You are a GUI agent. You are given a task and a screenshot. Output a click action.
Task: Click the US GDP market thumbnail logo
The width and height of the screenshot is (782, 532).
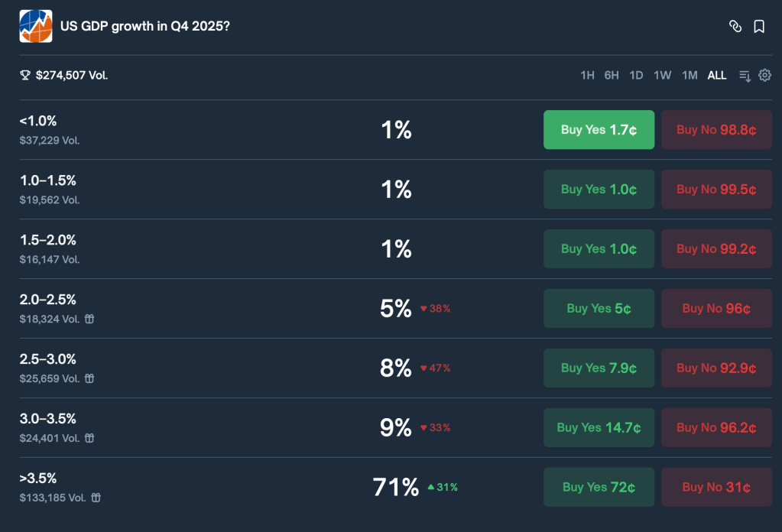(36, 27)
